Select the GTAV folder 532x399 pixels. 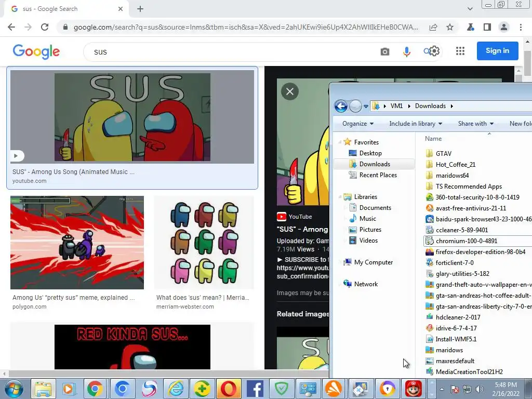coord(444,154)
